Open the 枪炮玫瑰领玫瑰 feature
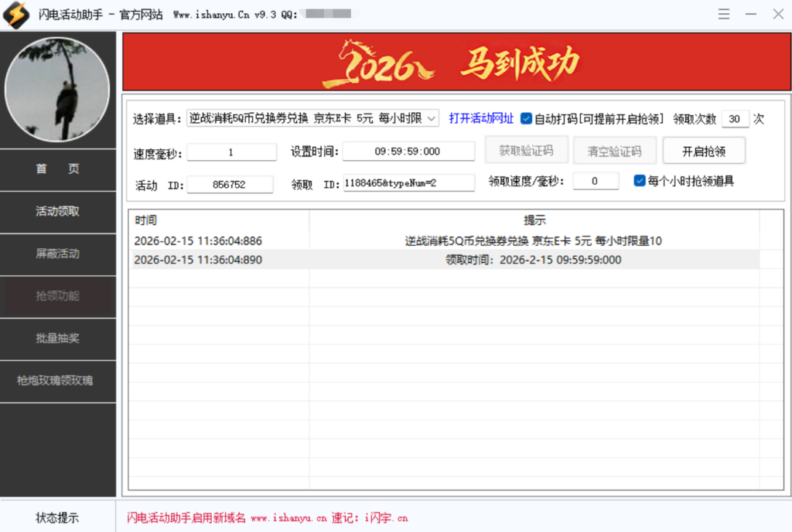Screen dimensions: 792x532 (x=58, y=381)
